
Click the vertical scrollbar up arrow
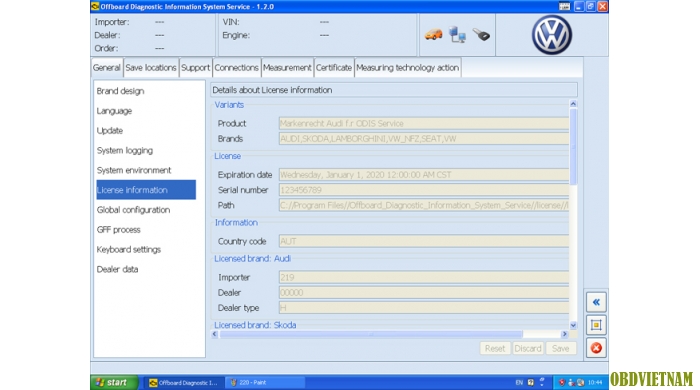pyautogui.click(x=573, y=104)
